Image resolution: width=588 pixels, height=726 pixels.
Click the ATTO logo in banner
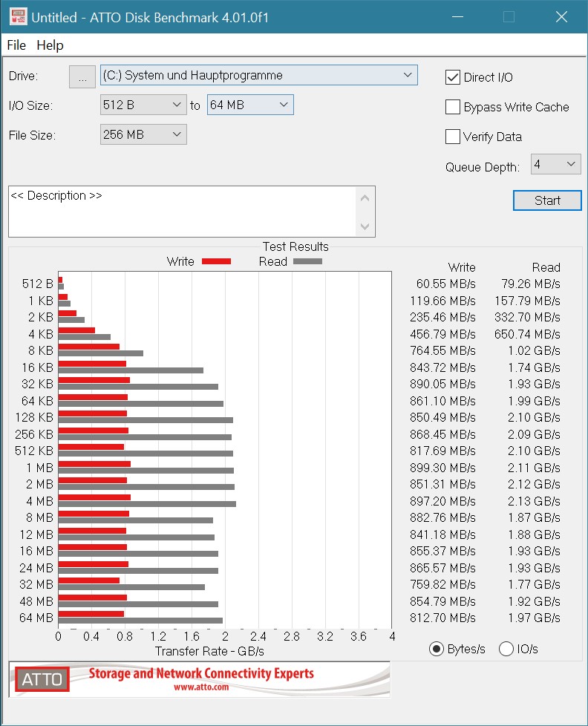tap(42, 679)
